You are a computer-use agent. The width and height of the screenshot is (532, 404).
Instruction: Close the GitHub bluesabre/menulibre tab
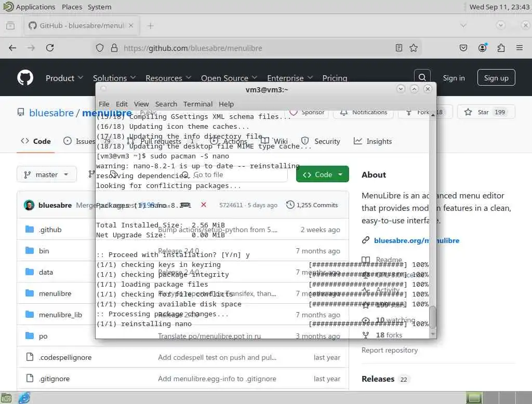(131, 26)
